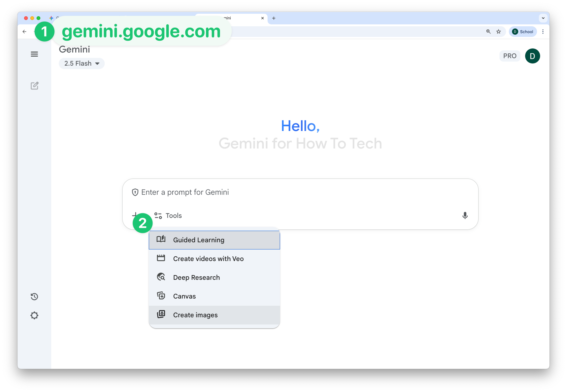Open the School Chrome profile

523,32
